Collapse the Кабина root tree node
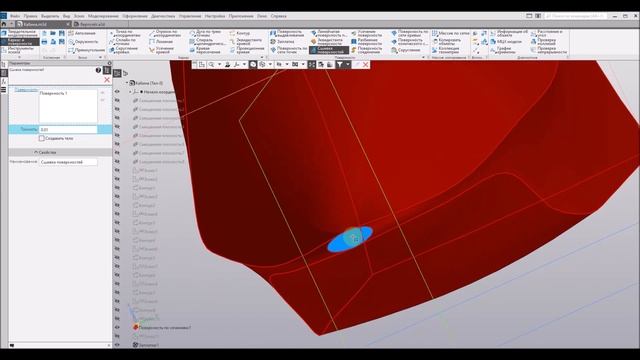640x360 pixels. point(127,83)
